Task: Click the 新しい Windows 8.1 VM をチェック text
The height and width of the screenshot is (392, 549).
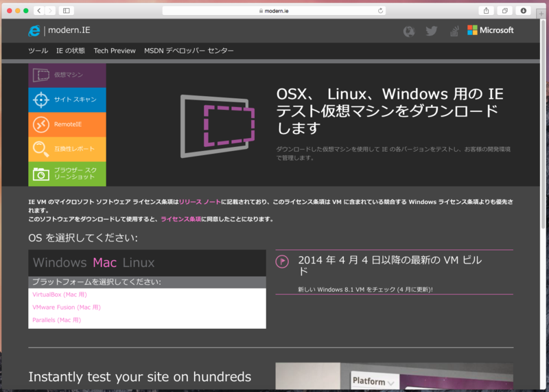Action: point(365,290)
